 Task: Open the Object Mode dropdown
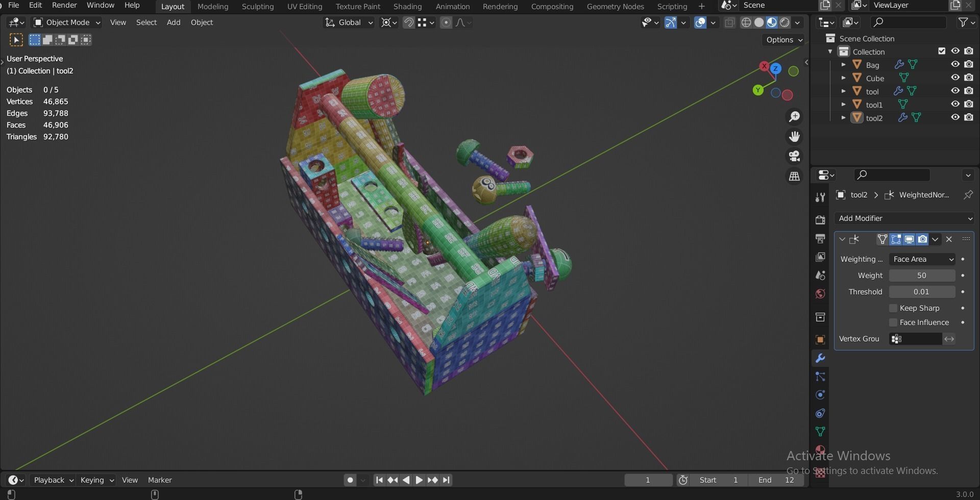click(x=66, y=22)
